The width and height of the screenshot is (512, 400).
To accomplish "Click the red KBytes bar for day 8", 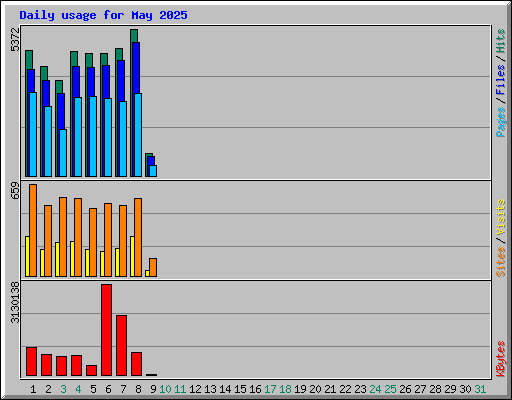I will tap(137, 364).
